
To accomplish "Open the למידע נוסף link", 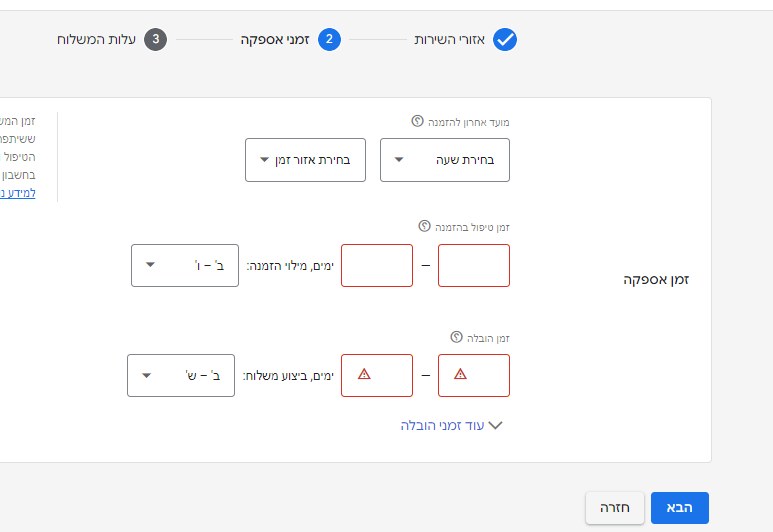I will click(x=18, y=193).
